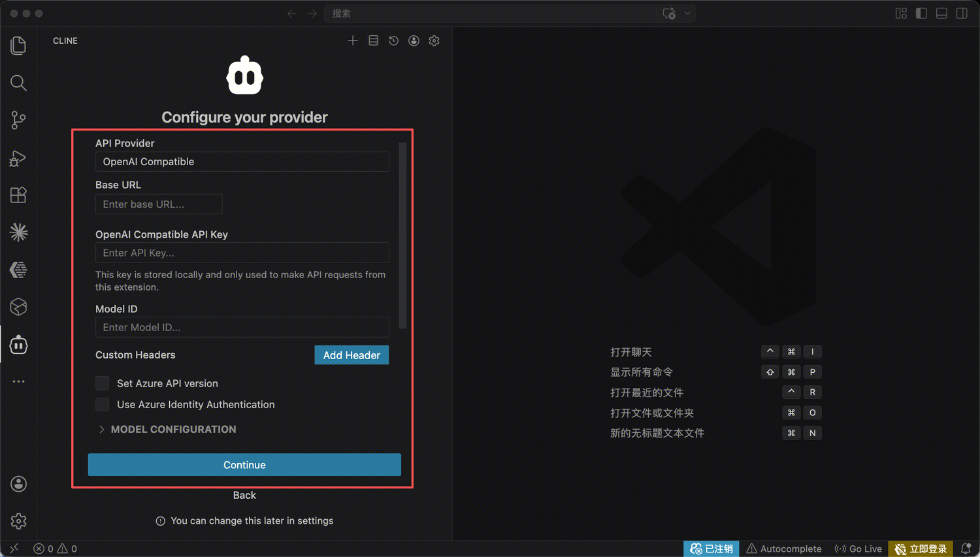Click the Add Header button
Viewport: 980px width, 557px height.
coord(351,355)
